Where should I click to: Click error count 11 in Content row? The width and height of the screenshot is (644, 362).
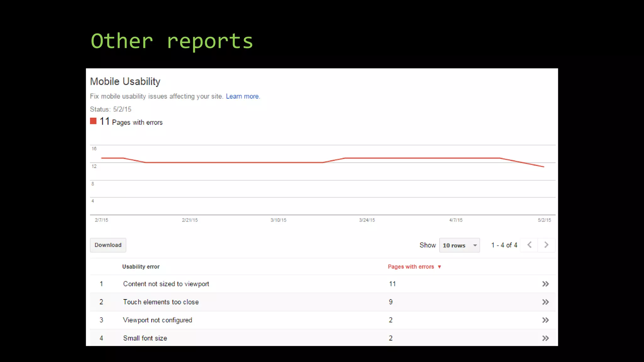click(392, 284)
